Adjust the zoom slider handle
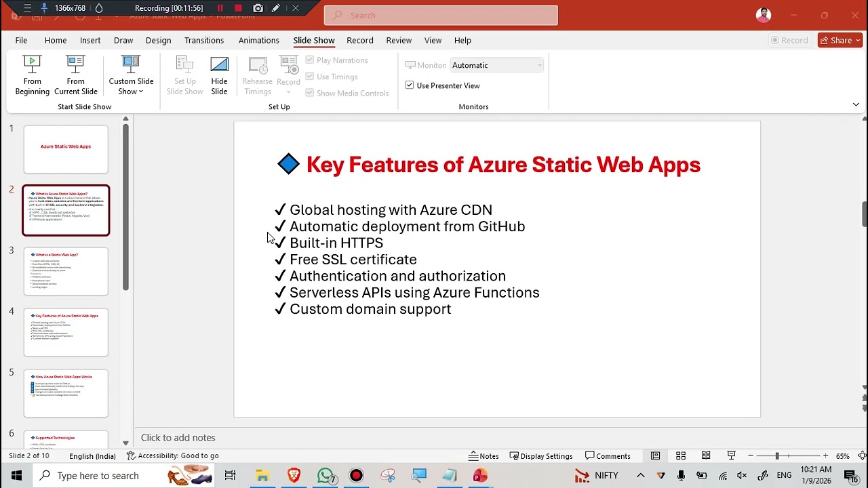 pyautogui.click(x=777, y=456)
